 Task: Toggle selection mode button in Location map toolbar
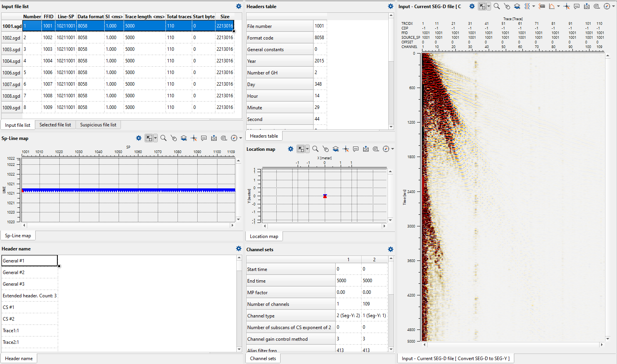(x=301, y=149)
